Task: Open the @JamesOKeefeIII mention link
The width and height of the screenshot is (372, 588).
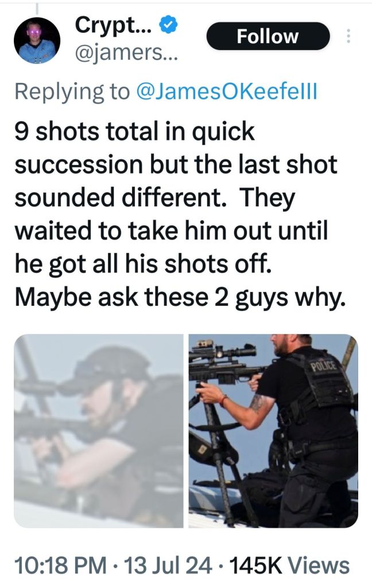Action: tap(227, 91)
